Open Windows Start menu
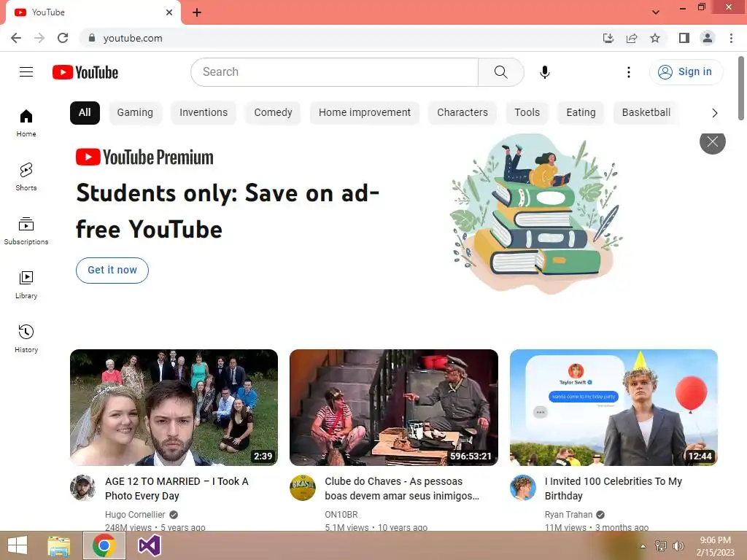This screenshot has width=747, height=560. point(18,545)
